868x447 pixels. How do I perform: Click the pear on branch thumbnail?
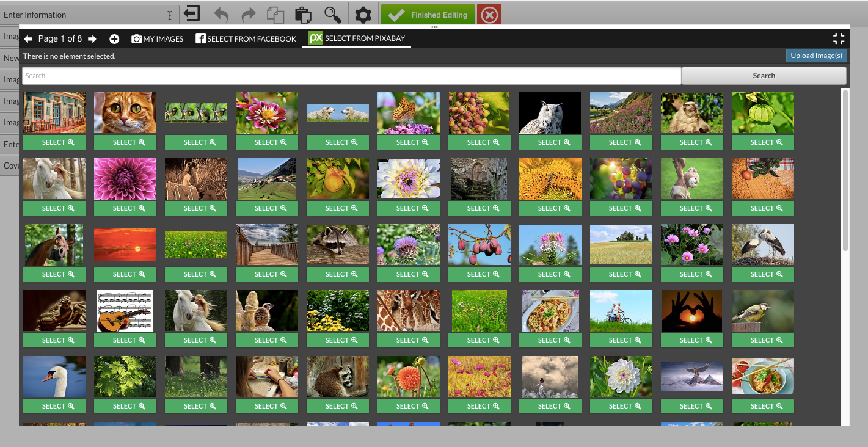pos(338,179)
